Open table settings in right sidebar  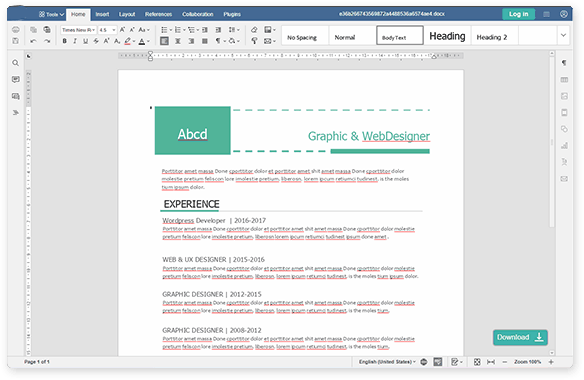click(x=564, y=80)
